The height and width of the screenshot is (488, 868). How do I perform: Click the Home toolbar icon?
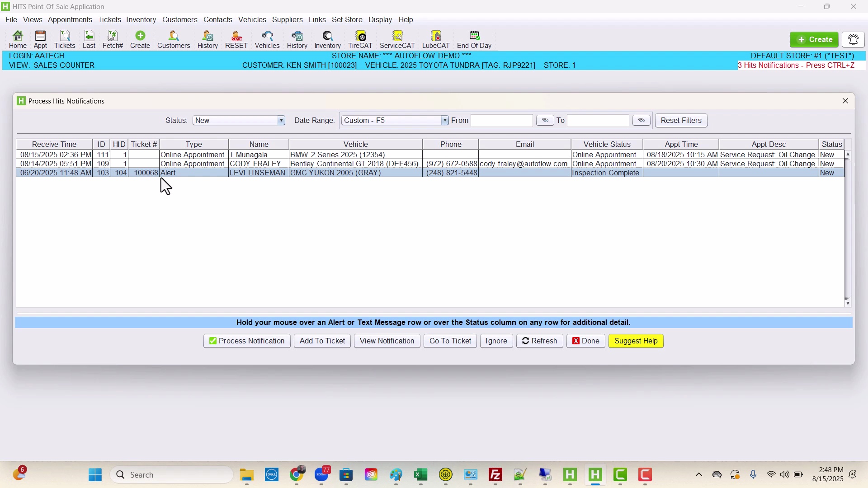click(18, 39)
